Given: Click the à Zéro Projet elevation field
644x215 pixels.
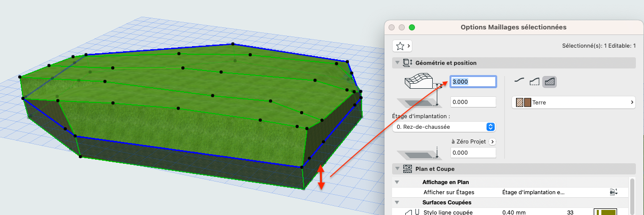Looking at the screenshot, I should pyautogui.click(x=473, y=153).
